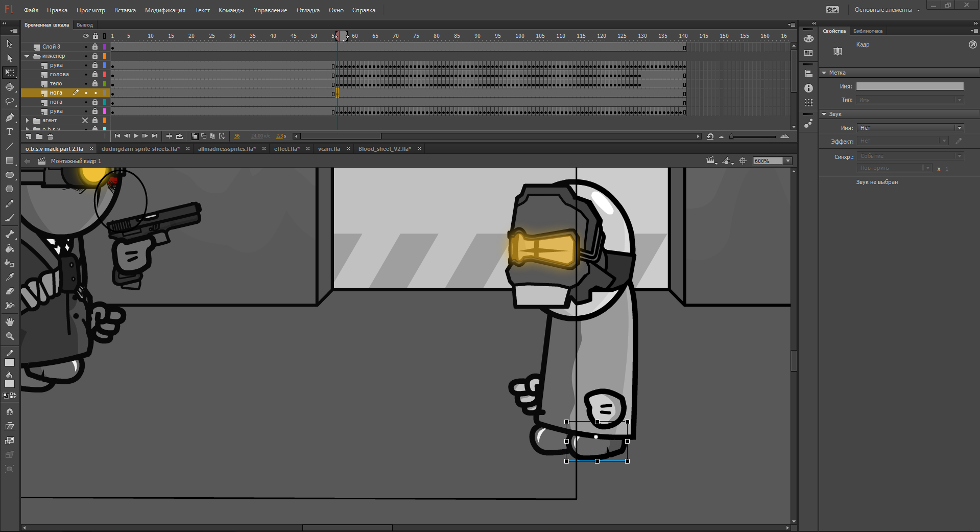Click Монтажный кадр 1 scene label
The height and width of the screenshot is (532, 980).
(x=76, y=161)
